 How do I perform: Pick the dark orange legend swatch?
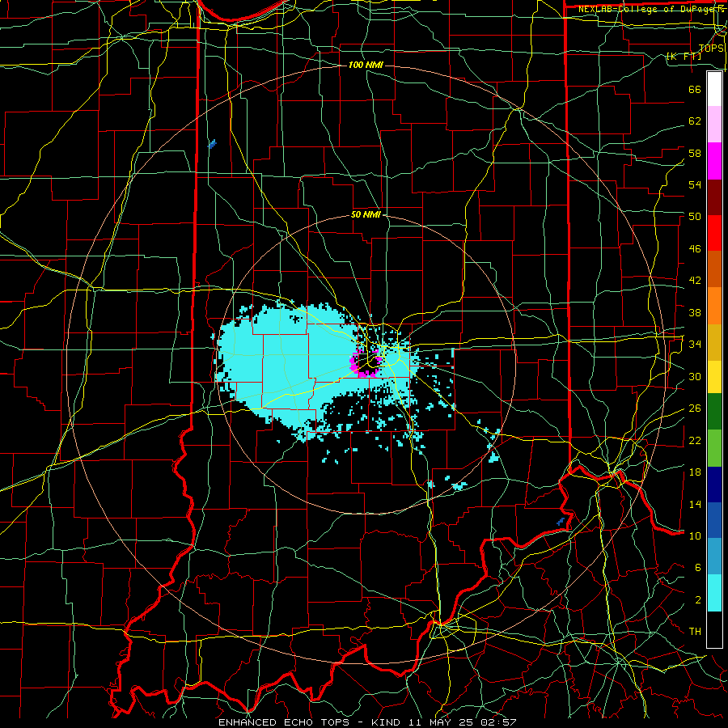click(714, 269)
